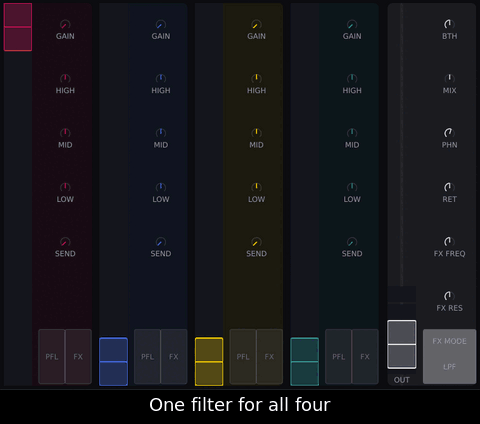Click the yellow channel LOW knob
This screenshot has width=480, height=424.
click(x=256, y=187)
